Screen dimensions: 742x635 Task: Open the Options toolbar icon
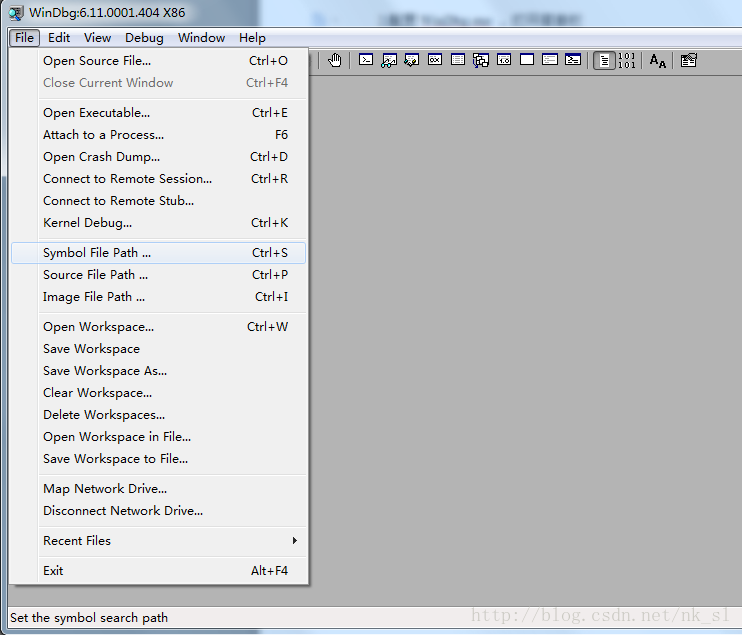689,60
